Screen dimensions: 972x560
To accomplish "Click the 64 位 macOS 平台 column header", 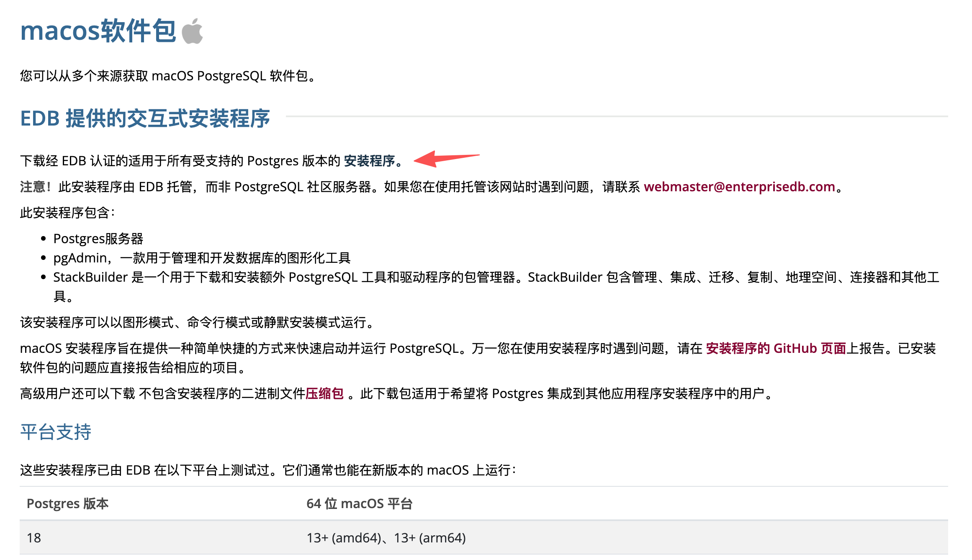I will (360, 503).
